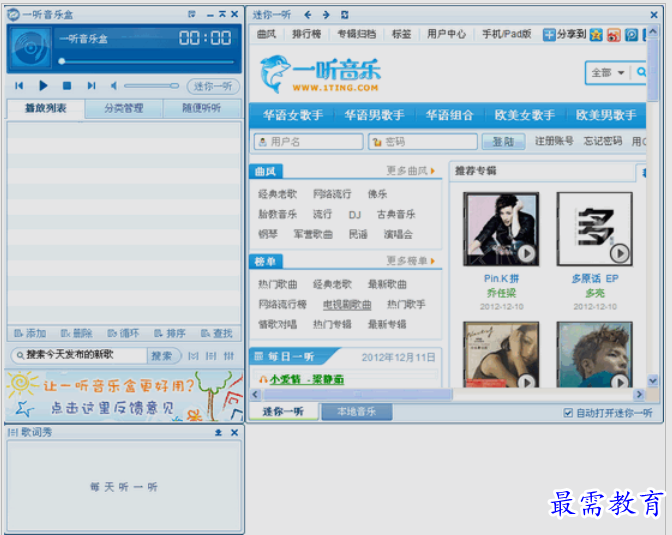
Task: Open the 标签 menu item
Action: point(402,34)
